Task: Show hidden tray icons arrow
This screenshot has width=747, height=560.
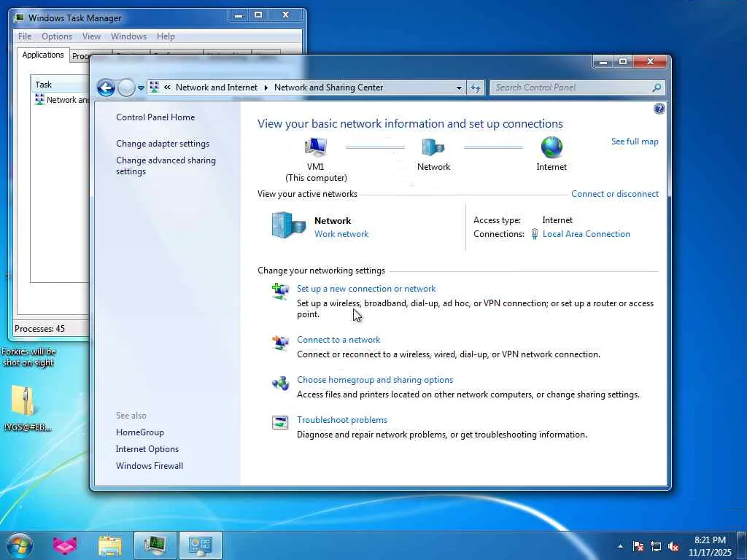Action: point(620,546)
